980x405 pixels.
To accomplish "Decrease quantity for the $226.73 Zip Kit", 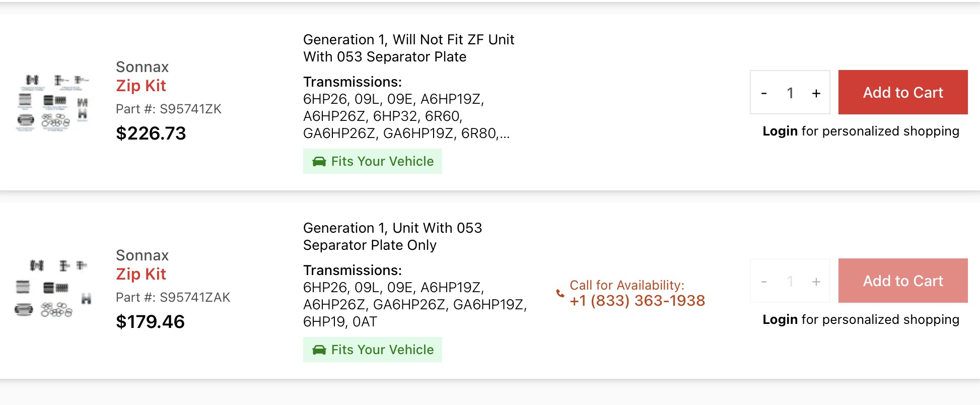I will 764,93.
